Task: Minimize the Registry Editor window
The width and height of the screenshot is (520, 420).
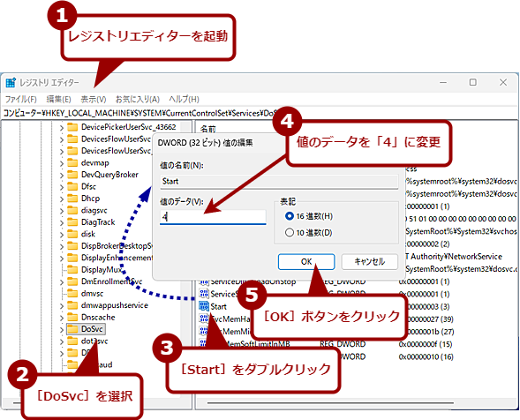Action: click(443, 82)
